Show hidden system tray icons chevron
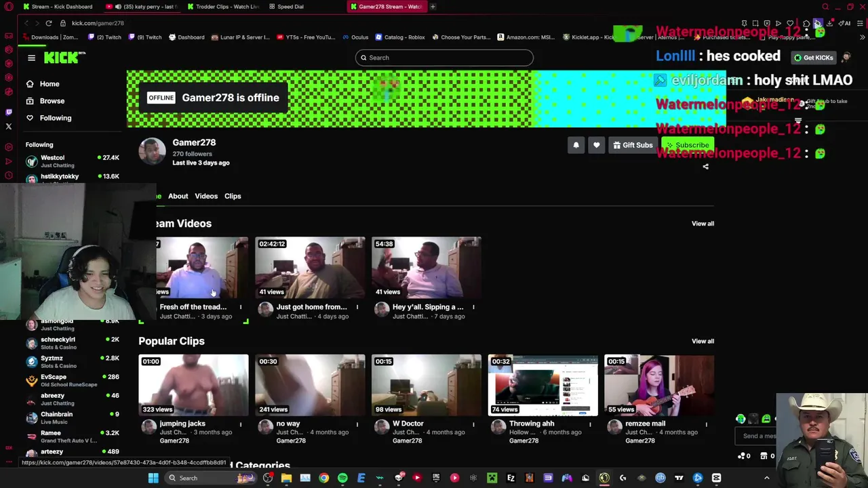 click(767, 479)
